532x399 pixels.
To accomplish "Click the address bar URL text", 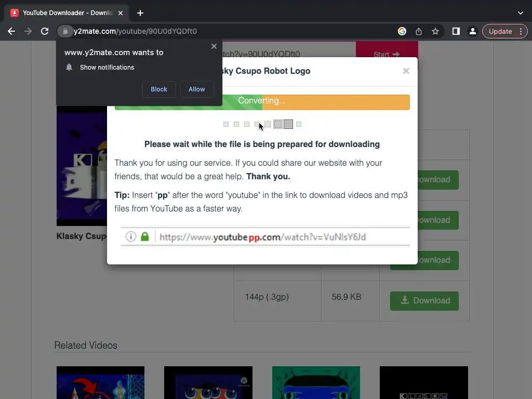I will click(136, 31).
